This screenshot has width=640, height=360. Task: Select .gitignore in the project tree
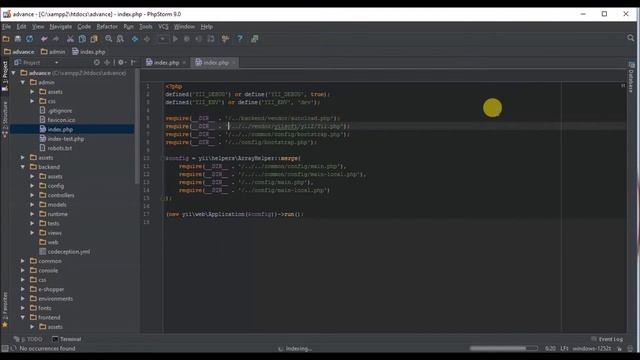click(56, 111)
